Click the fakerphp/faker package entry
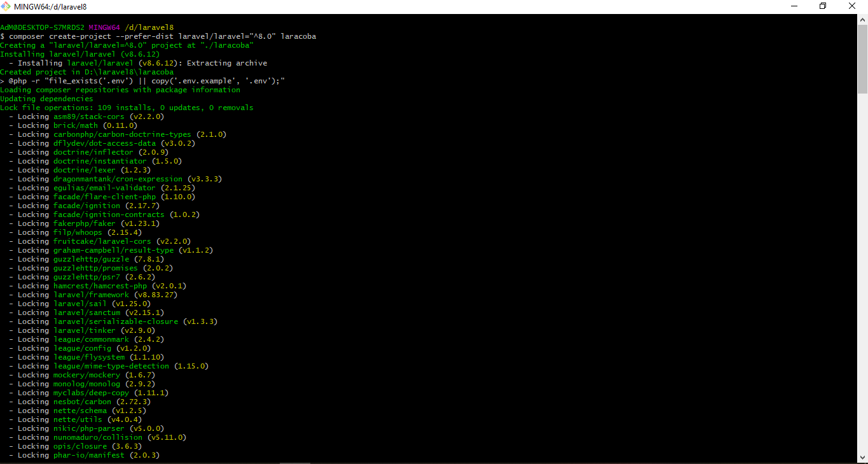This screenshot has height=464, width=868. (x=85, y=223)
